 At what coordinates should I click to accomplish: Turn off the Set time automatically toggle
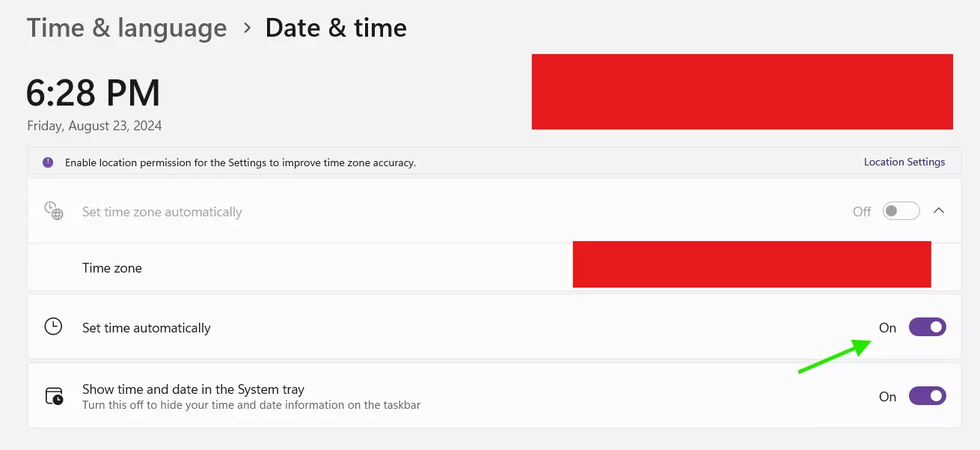point(927,327)
